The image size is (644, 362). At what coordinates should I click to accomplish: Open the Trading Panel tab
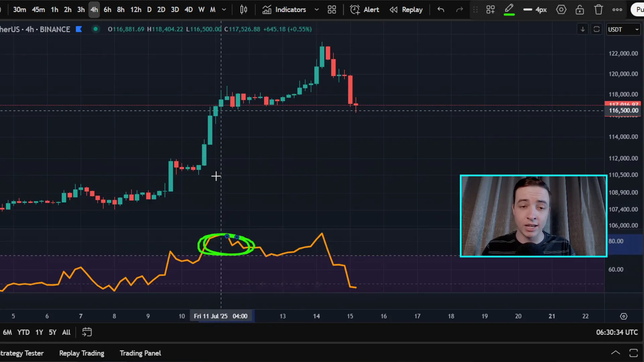pos(140,353)
